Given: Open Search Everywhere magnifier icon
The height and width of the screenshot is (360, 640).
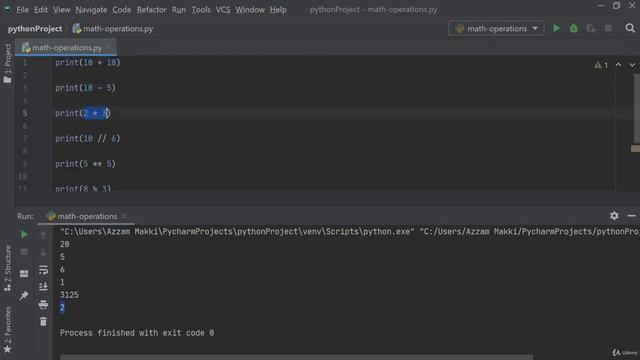Looking at the screenshot, I should (x=630, y=28).
